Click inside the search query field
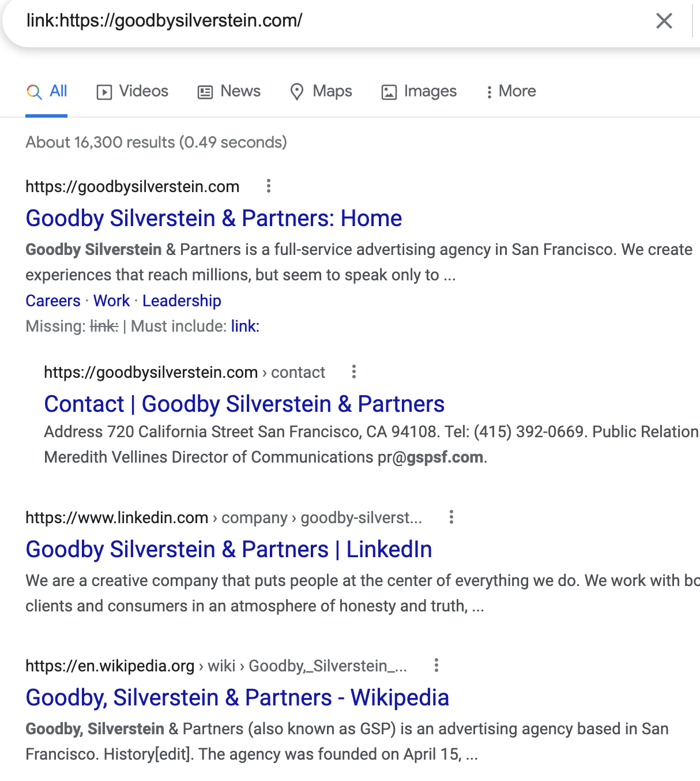700x781 pixels. pos(323,21)
